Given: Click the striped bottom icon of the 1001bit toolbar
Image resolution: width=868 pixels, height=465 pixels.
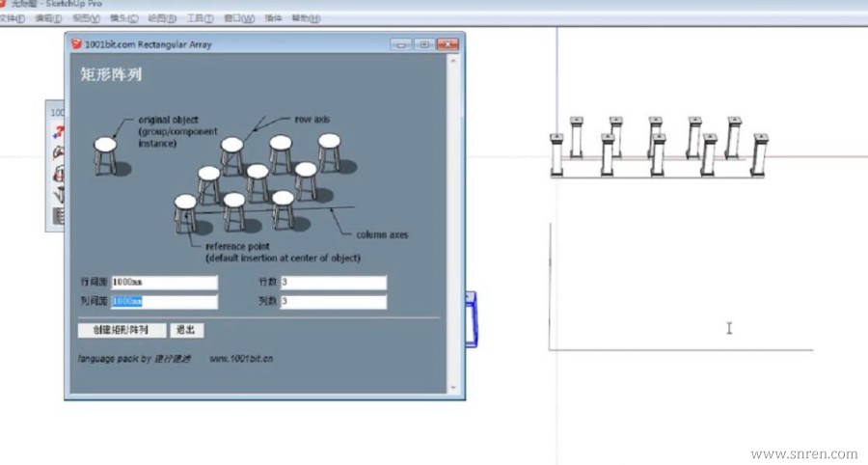Looking at the screenshot, I should coord(59,216).
